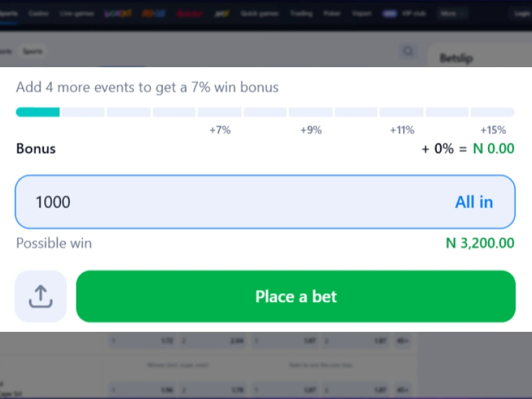532x399 pixels.
Task: Expand the More navigation dropdown
Action: [451, 13]
